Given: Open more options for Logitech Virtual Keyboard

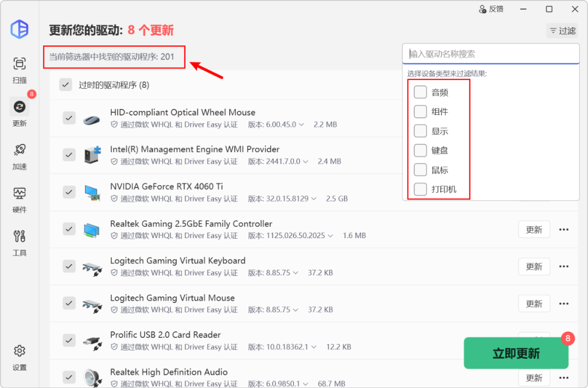Looking at the screenshot, I should 563,266.
